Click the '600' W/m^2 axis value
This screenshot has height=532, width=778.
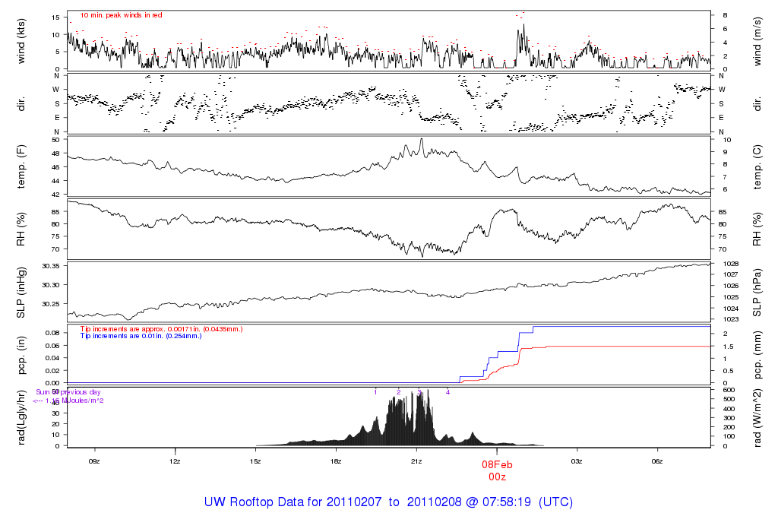[x=729, y=390]
